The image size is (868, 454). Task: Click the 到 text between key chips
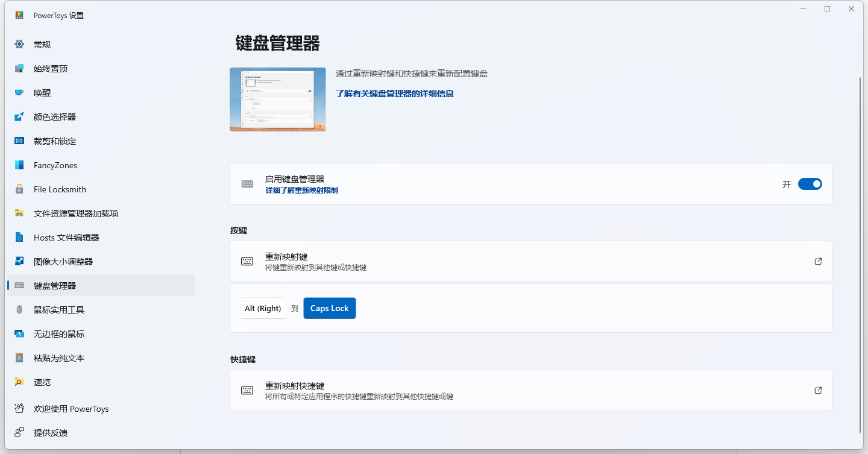[x=295, y=308]
